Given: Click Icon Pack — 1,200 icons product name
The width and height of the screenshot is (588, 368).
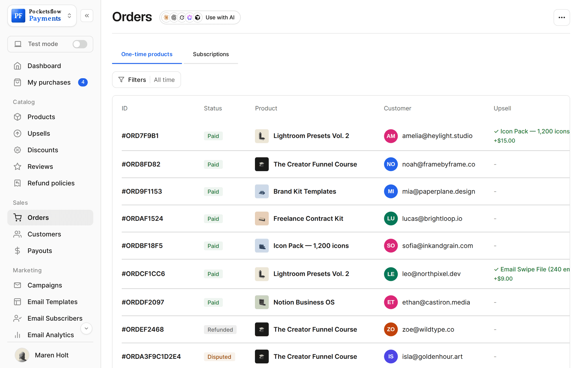Looking at the screenshot, I should pos(311,246).
